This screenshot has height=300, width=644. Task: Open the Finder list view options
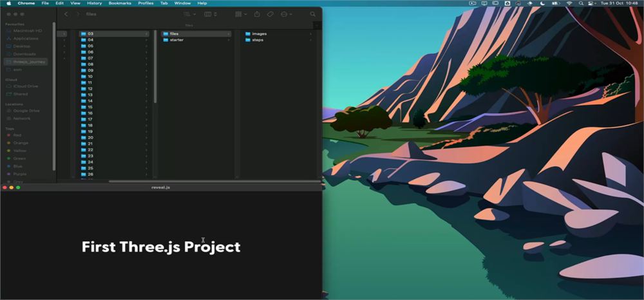[x=189, y=14]
